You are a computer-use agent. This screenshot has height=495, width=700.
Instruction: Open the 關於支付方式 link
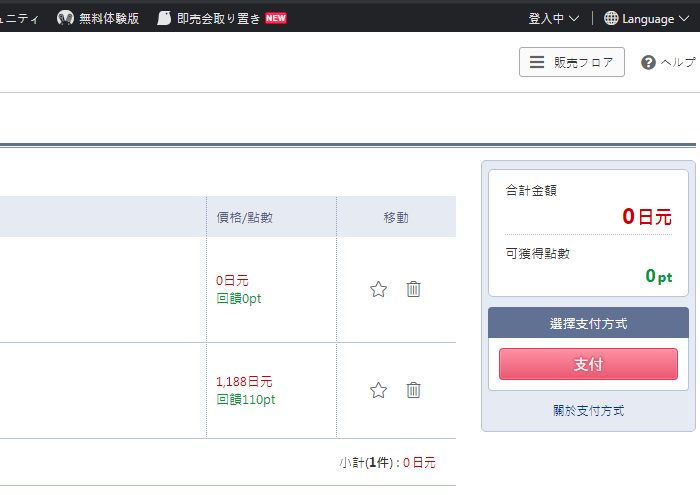[588, 410]
